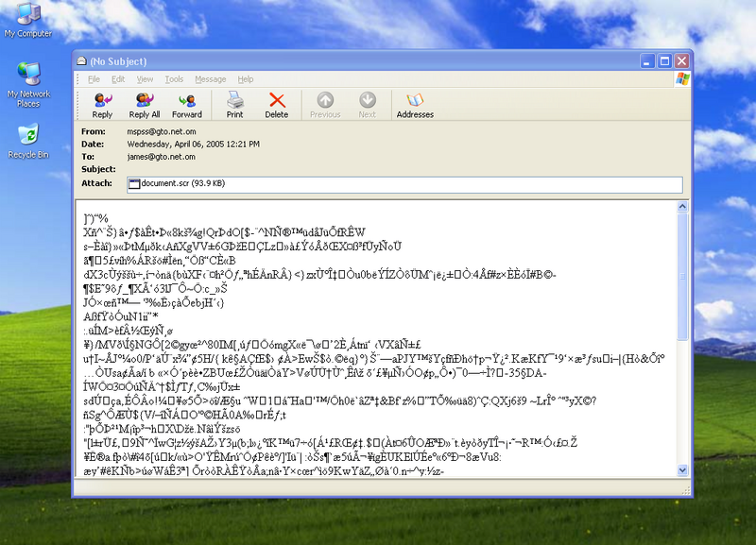Maximize the message window
Viewport: 756px width, 545px height.
[x=665, y=61]
